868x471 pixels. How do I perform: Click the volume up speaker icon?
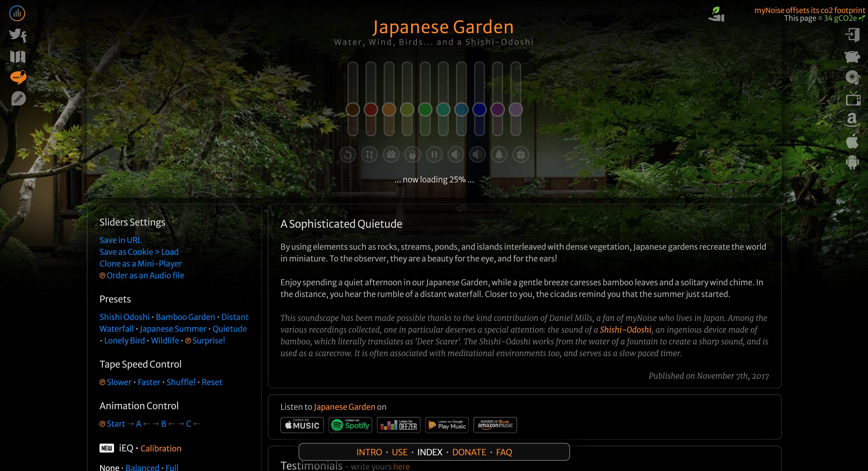477,155
